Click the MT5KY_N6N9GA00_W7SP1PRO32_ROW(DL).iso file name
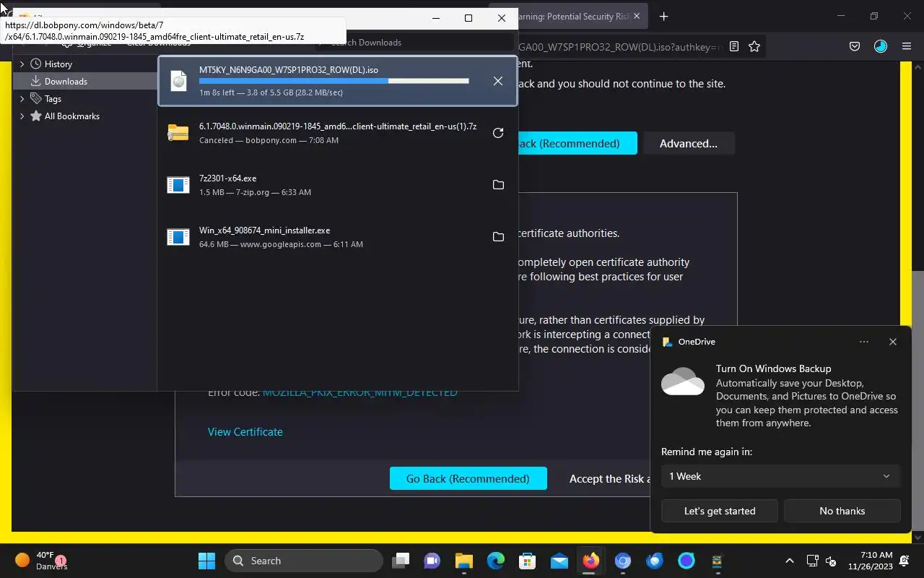924x578 pixels. [289, 70]
